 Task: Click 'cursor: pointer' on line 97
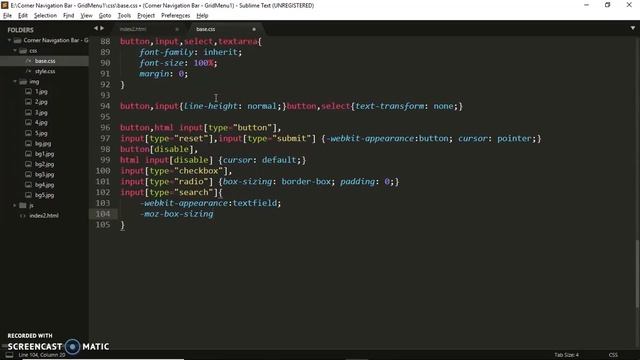[495, 138]
